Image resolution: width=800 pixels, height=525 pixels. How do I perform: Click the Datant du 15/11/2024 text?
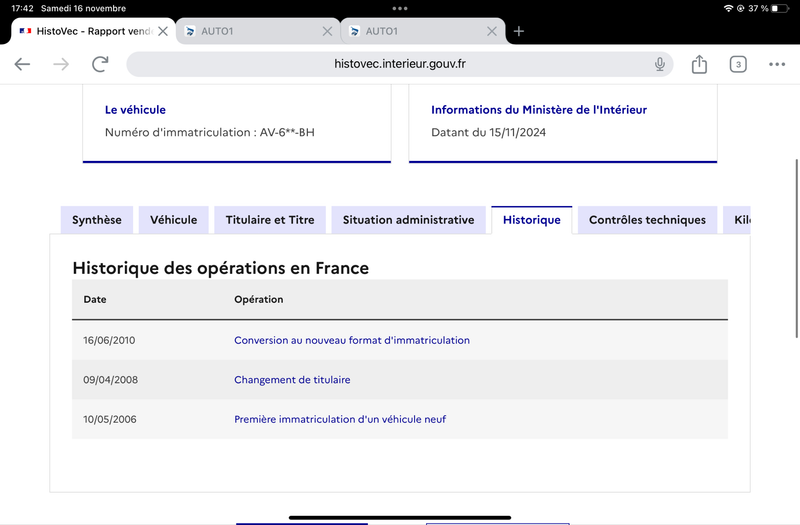[488, 133]
